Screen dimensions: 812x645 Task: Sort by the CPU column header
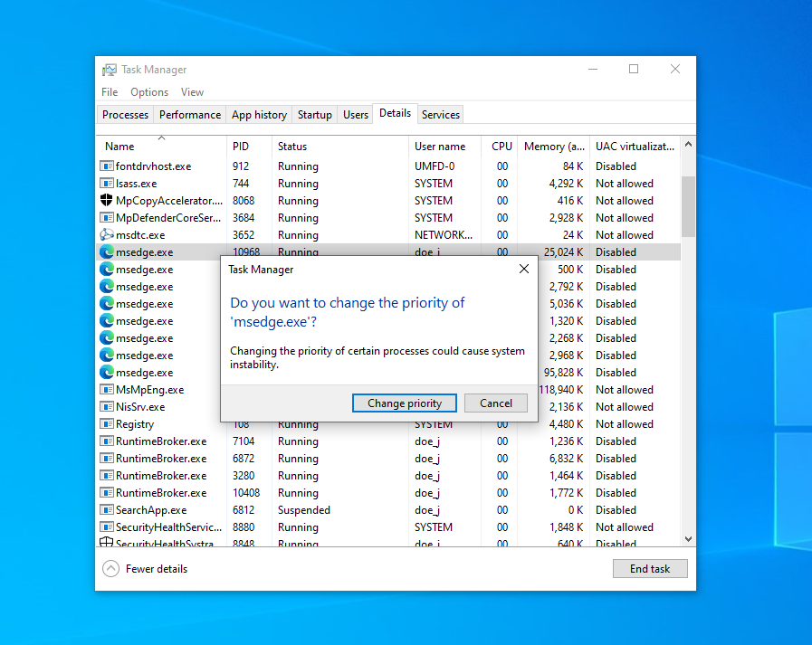pyautogui.click(x=500, y=146)
